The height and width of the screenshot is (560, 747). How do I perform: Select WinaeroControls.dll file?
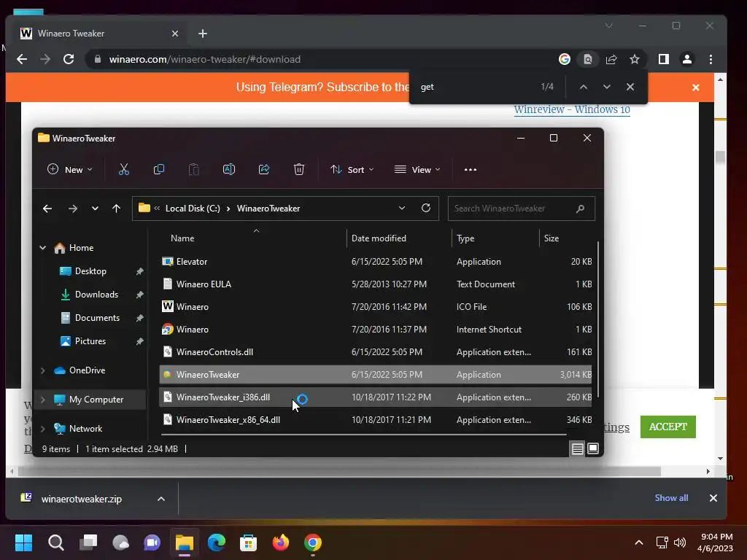(x=376, y=352)
